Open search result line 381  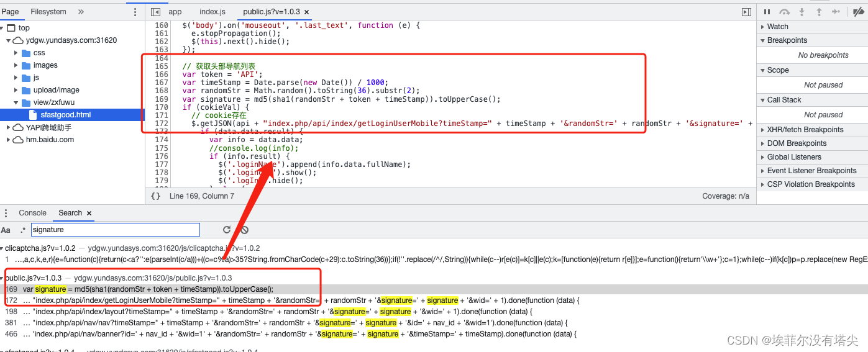(434, 323)
